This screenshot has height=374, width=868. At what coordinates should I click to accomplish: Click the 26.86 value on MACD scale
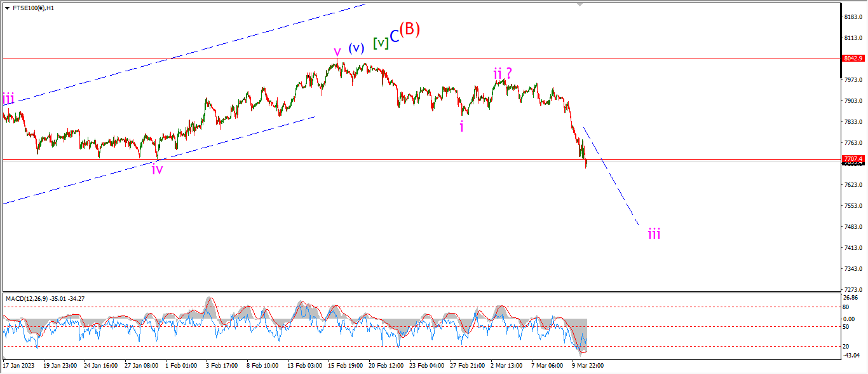pos(851,297)
